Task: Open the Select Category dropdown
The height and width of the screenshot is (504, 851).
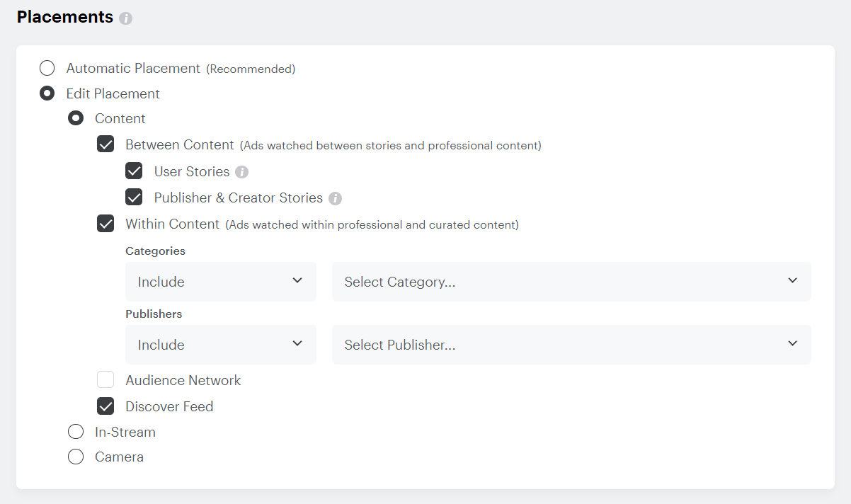Action: click(571, 282)
